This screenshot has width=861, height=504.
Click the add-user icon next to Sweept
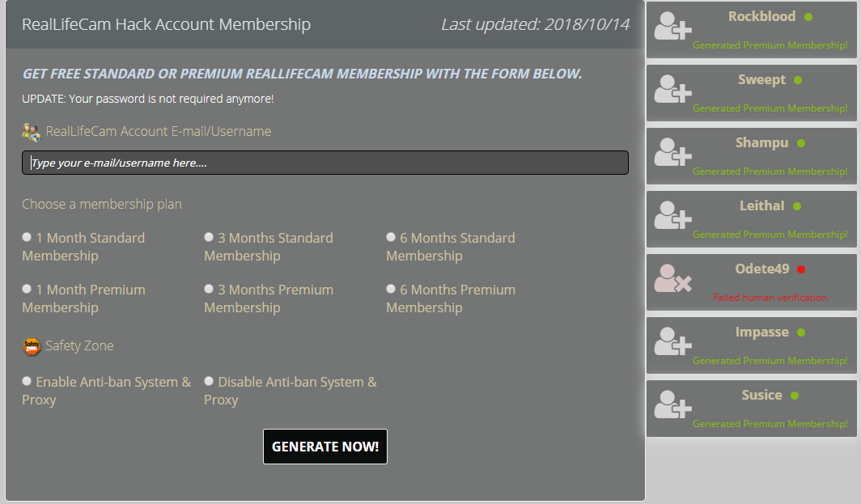[x=672, y=90]
